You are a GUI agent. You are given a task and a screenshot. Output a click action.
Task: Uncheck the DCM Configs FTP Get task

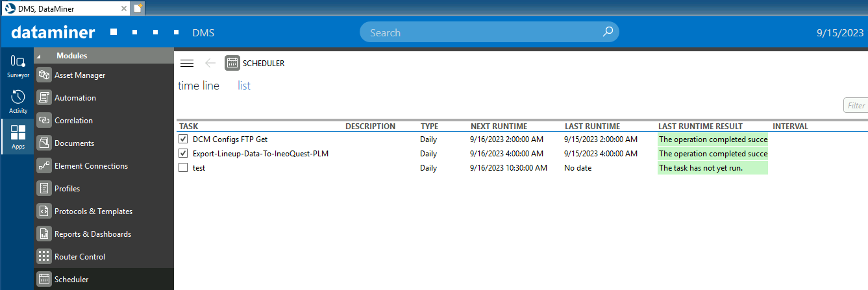(x=183, y=139)
